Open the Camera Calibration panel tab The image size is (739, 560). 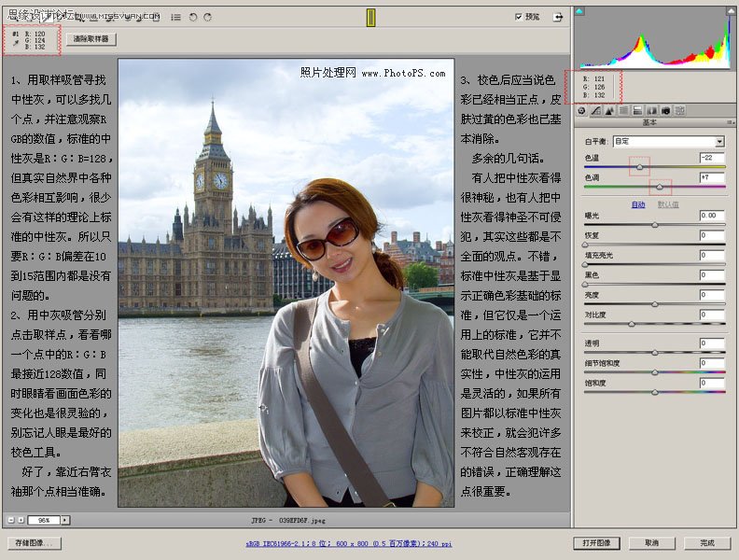[665, 110]
